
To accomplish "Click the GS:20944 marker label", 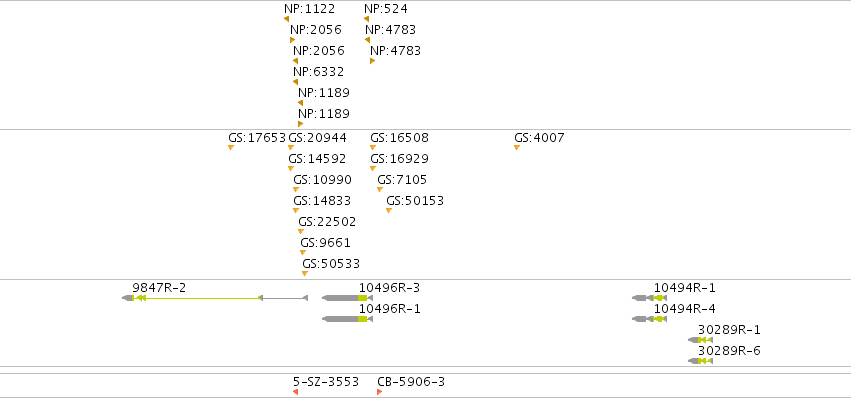I will click(317, 138).
